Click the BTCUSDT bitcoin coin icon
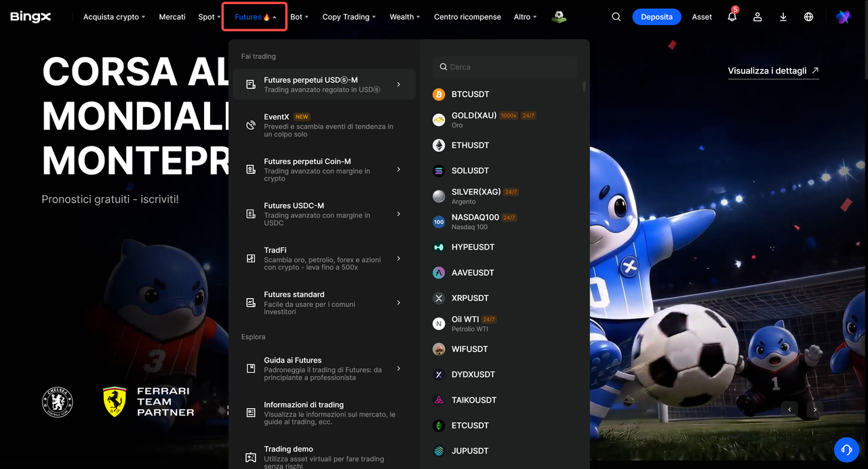Image resolution: width=868 pixels, height=469 pixels. 439,94
